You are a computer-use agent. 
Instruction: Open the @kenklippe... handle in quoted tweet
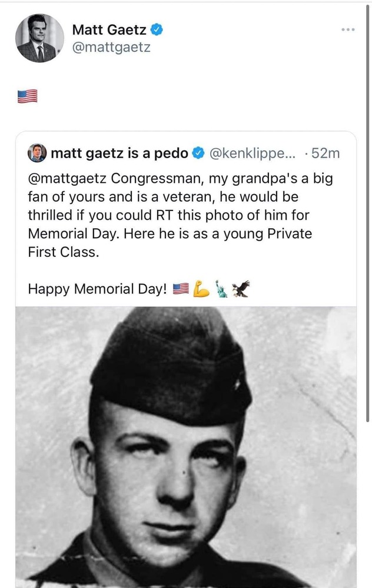point(253,154)
